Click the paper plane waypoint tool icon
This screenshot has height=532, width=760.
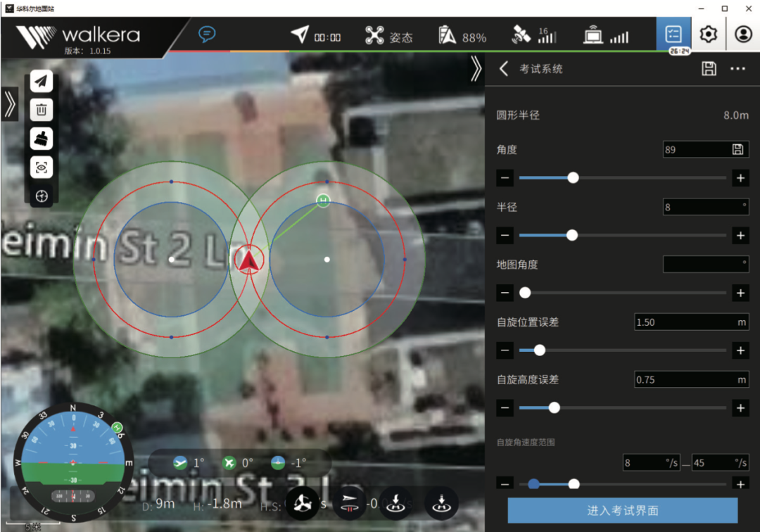[x=42, y=82]
